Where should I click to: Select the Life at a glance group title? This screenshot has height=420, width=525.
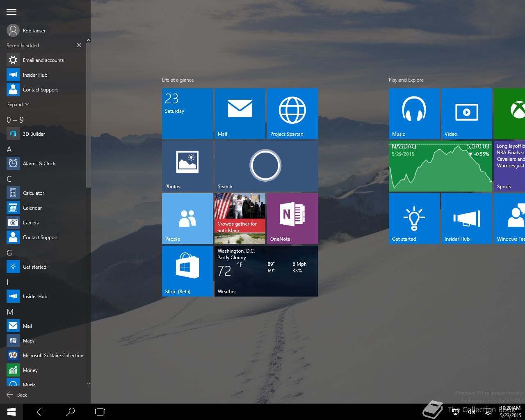point(178,80)
